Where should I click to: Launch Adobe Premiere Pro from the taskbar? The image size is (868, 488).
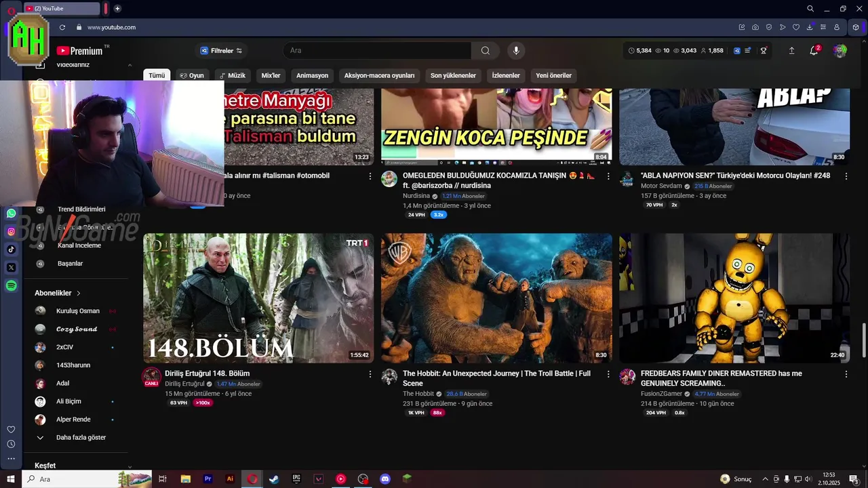(x=208, y=479)
